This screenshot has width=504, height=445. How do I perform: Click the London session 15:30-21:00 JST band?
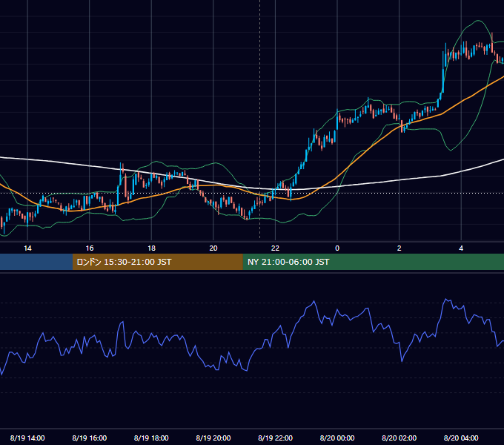(x=157, y=262)
